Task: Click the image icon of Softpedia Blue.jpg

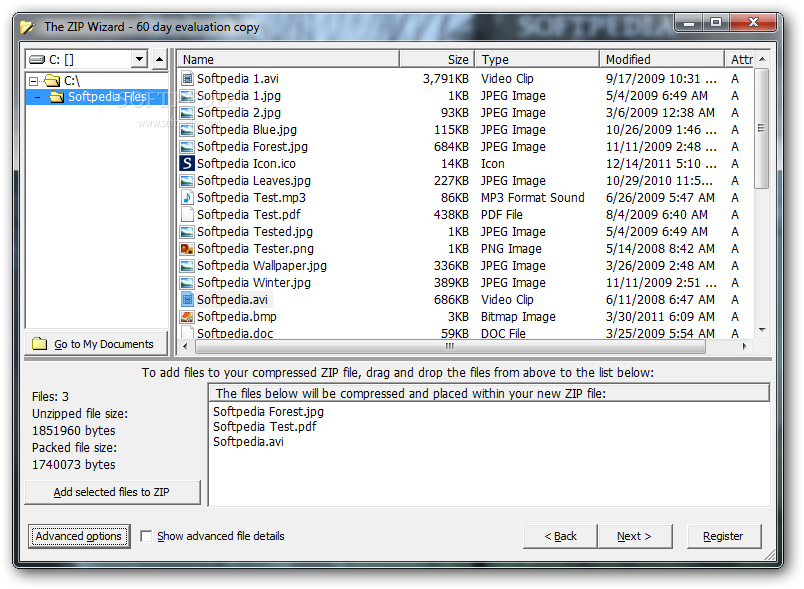Action: pos(187,130)
